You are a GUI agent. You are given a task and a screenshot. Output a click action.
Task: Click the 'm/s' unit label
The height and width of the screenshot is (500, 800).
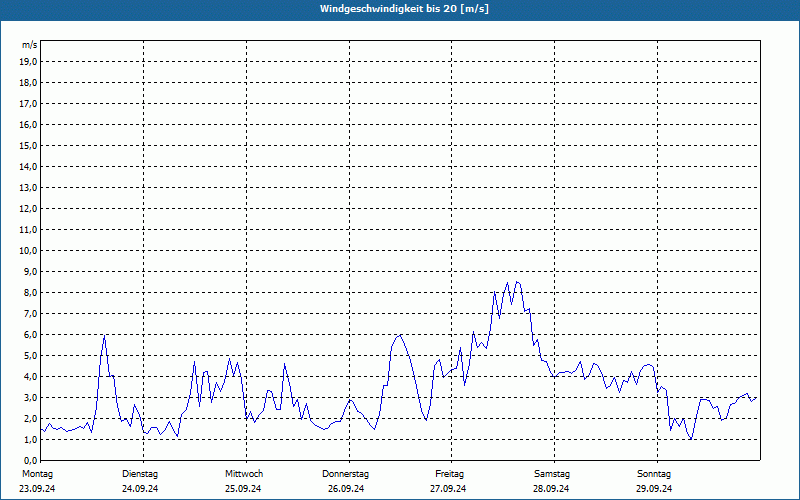click(30, 45)
